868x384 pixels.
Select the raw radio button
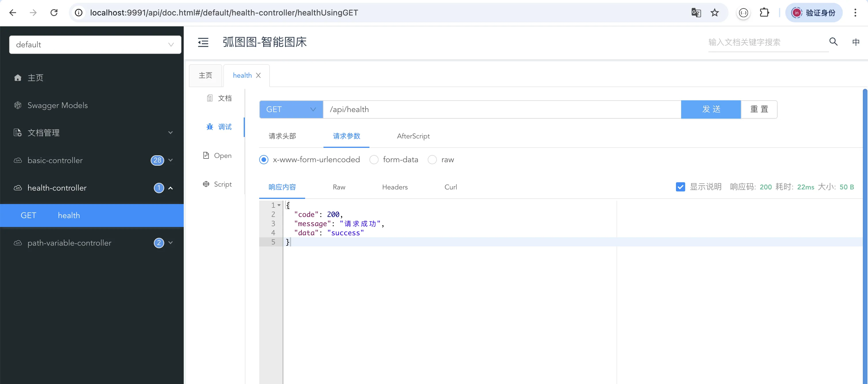432,160
